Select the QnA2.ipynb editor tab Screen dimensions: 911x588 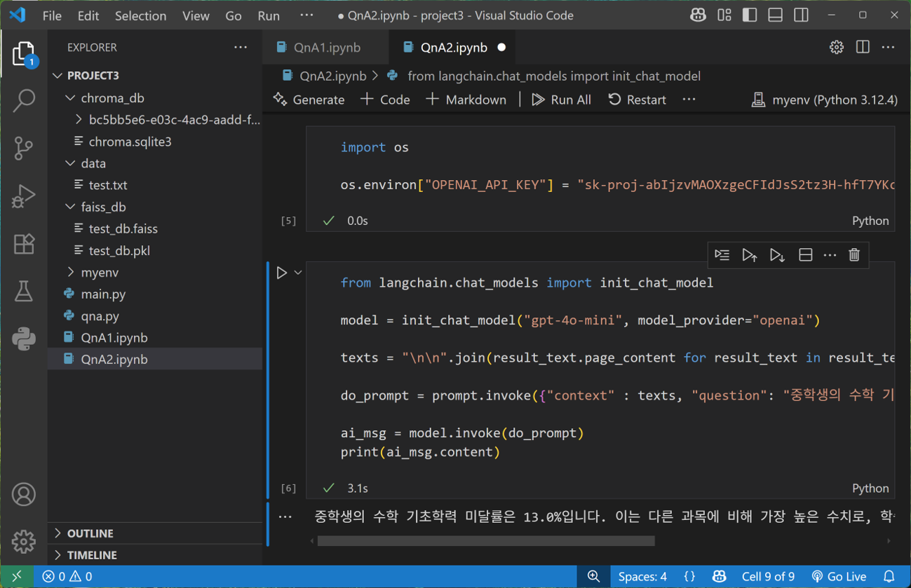(x=454, y=47)
